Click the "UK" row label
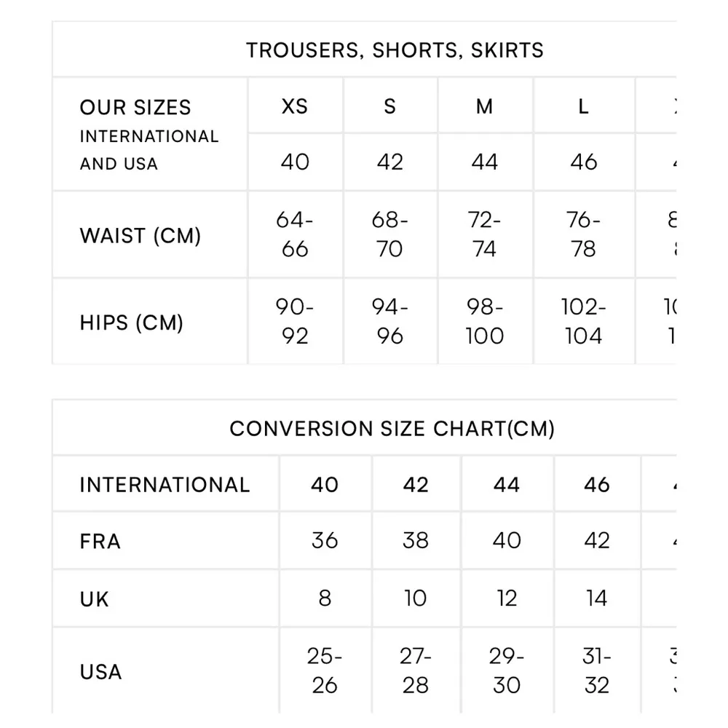The height and width of the screenshot is (728, 728). click(95, 599)
